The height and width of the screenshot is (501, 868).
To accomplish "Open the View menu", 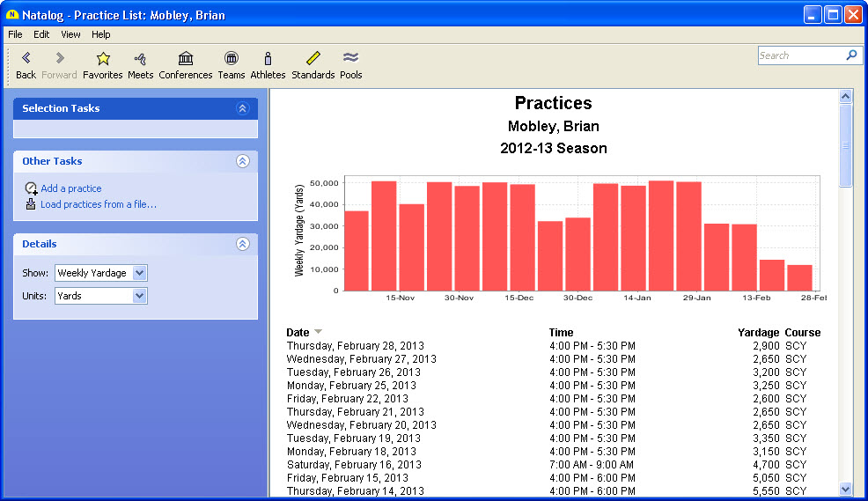I will click(70, 34).
